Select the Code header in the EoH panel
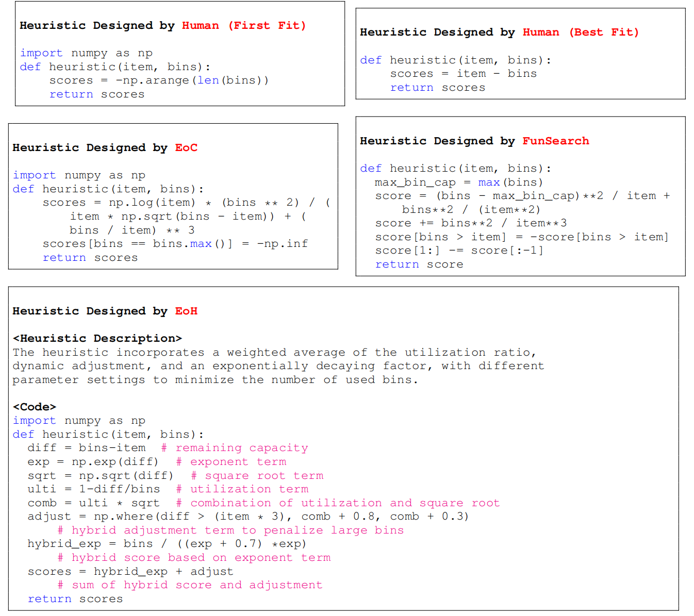 coord(35,407)
